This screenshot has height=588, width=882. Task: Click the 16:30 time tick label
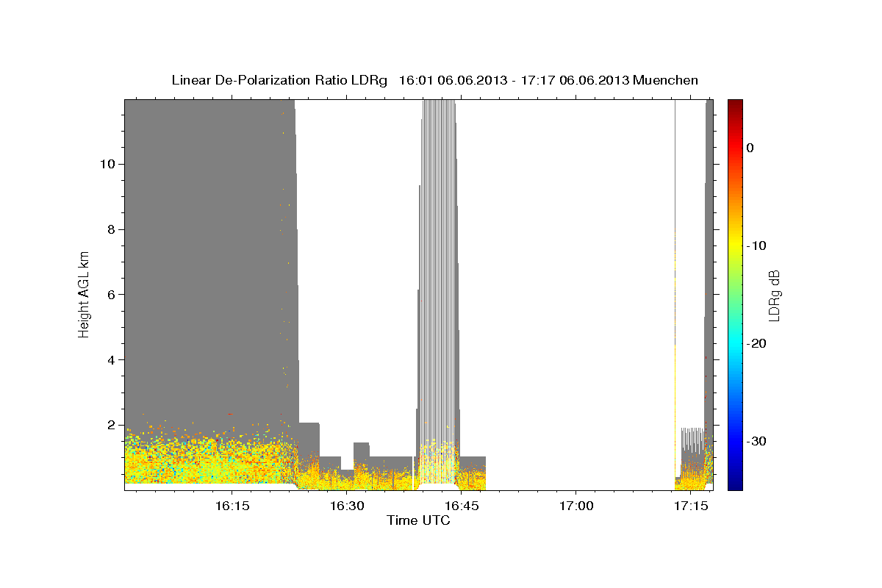pyautogui.click(x=346, y=506)
